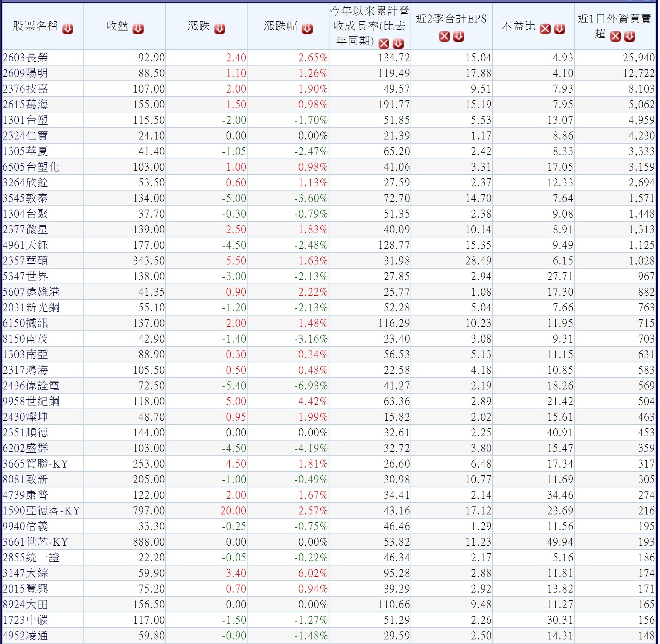This screenshot has width=660, height=644.
Task: Open stock link 2615萬海
Action: pyautogui.click(x=25, y=104)
